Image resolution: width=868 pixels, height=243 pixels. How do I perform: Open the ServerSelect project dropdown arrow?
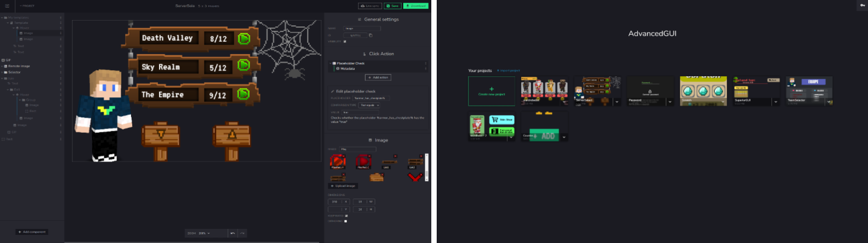(617, 102)
